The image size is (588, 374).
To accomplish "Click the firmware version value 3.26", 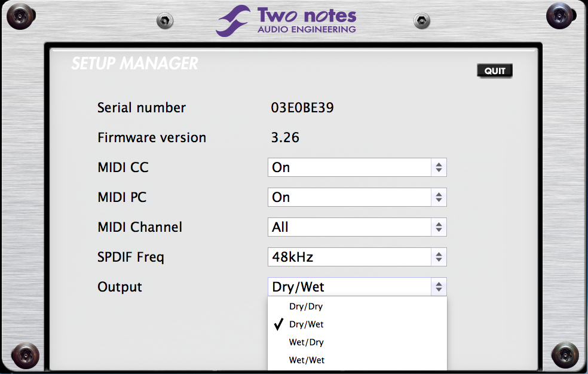I will [x=285, y=138].
